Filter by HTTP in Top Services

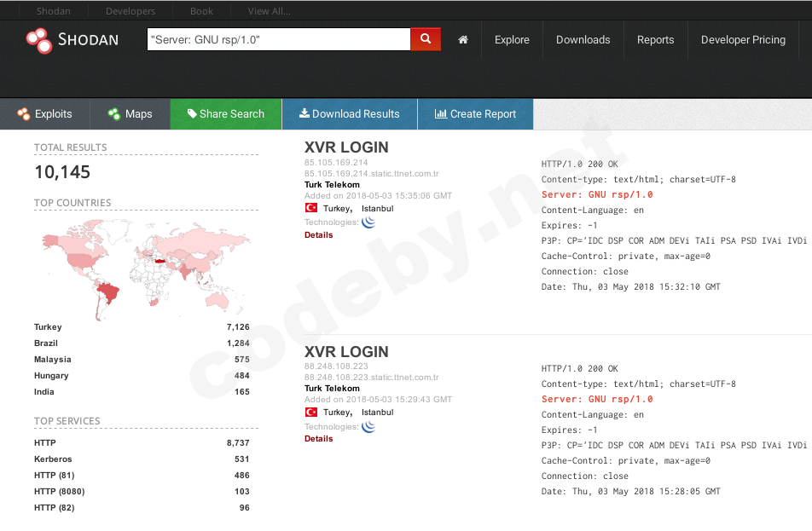[x=45, y=443]
